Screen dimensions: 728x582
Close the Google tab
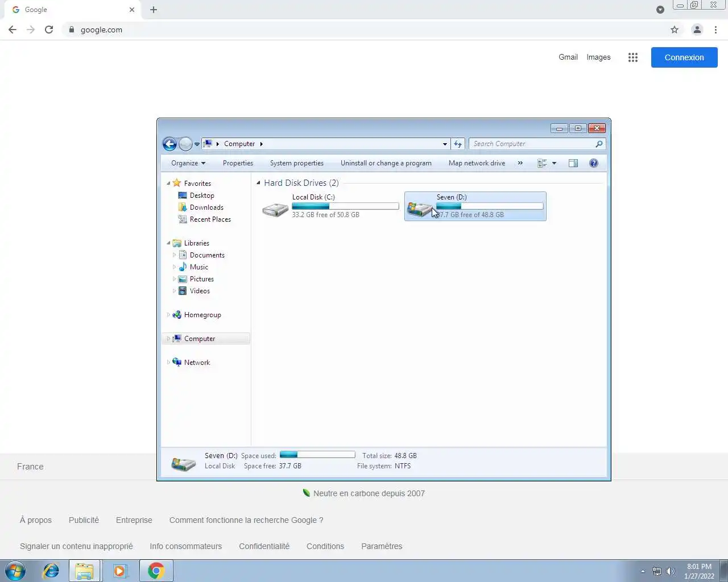[132, 10]
